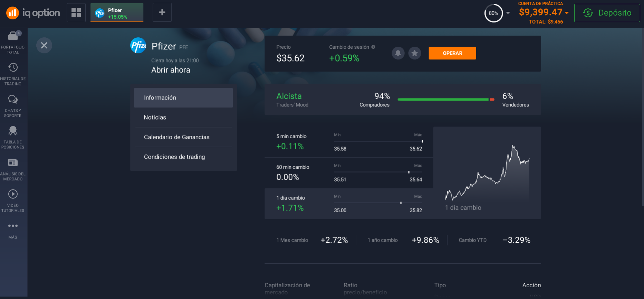This screenshot has height=299, width=644.
Task: Select the 5 min cambio row
Action: tap(349, 142)
